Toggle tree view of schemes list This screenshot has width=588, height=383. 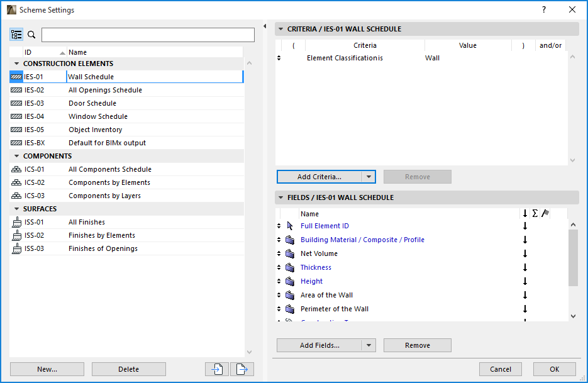[16, 35]
